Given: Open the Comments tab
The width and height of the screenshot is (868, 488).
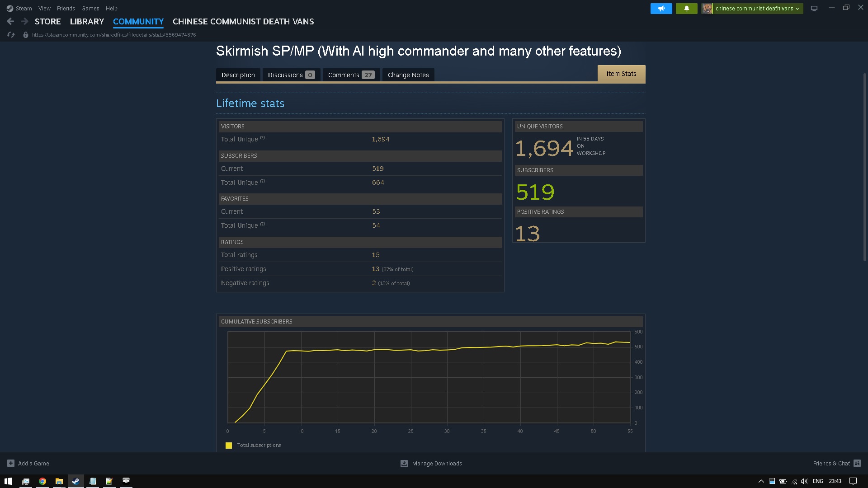Looking at the screenshot, I should (351, 75).
